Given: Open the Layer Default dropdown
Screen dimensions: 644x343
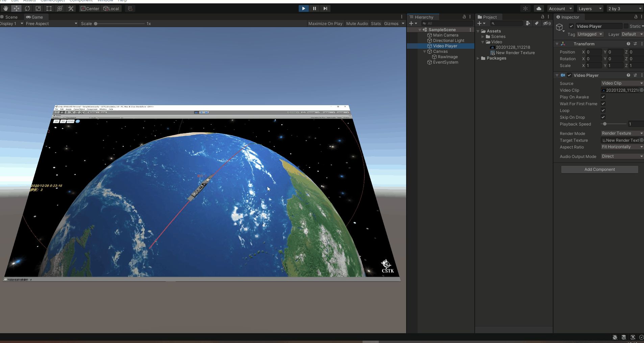Looking at the screenshot, I should pyautogui.click(x=632, y=34).
